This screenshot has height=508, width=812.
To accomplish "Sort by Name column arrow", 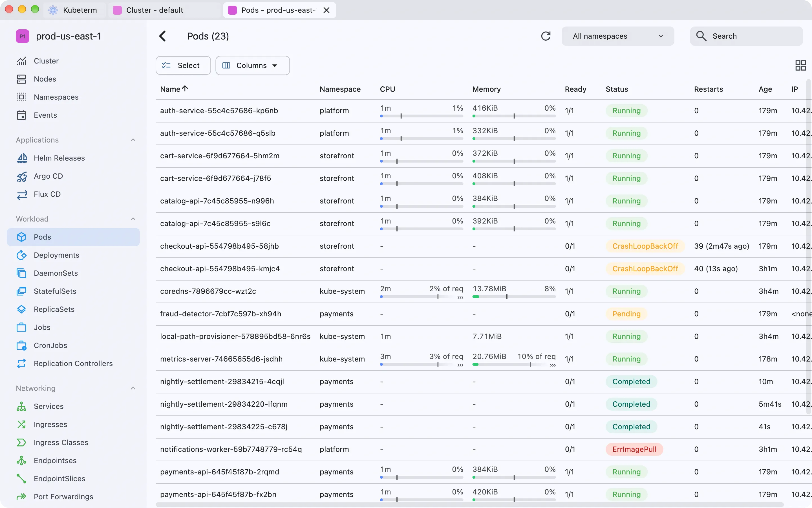I will (x=185, y=89).
